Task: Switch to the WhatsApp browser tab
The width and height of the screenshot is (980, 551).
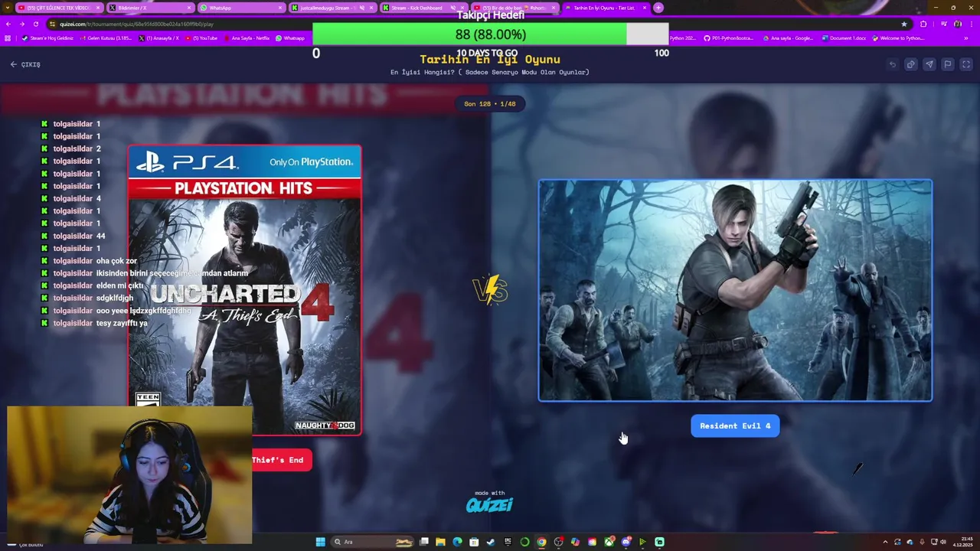Action: (x=240, y=8)
